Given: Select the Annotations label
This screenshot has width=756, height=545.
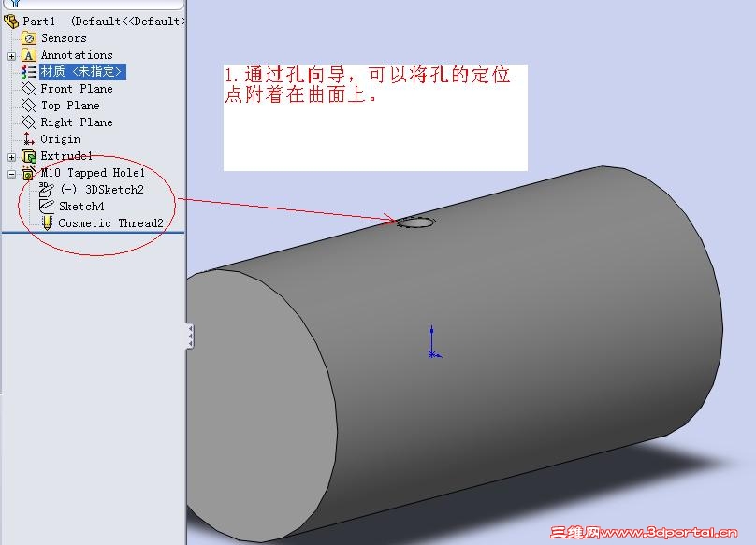Looking at the screenshot, I should tap(77, 55).
